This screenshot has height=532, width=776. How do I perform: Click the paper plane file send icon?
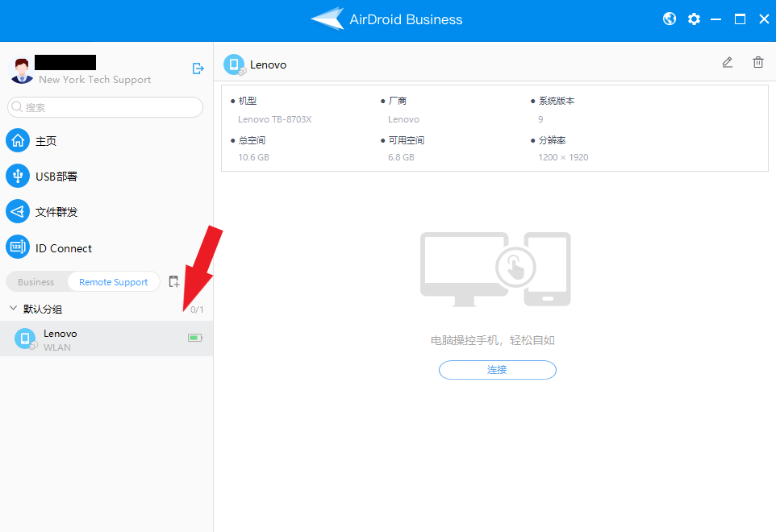pos(18,212)
